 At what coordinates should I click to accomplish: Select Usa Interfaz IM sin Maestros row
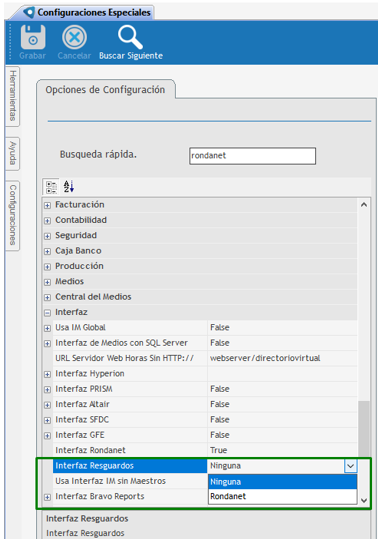130,481
